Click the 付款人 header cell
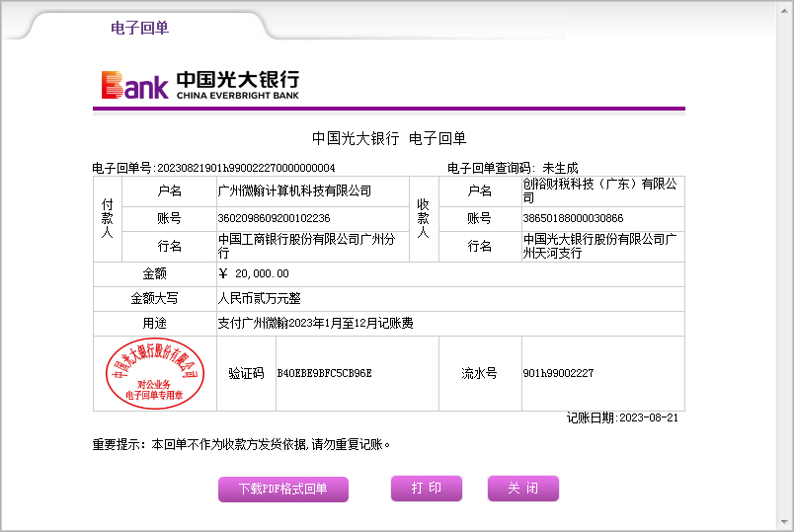This screenshot has width=794, height=532. click(108, 219)
